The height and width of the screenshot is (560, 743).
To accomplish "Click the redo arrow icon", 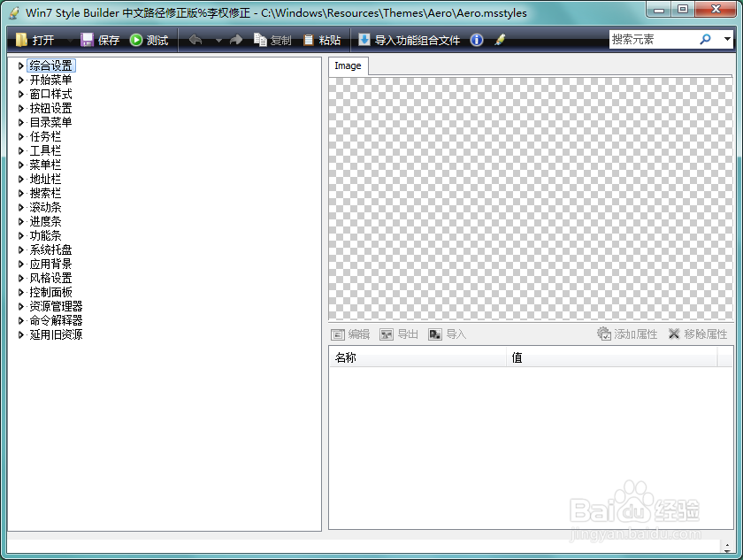I will tap(235, 41).
